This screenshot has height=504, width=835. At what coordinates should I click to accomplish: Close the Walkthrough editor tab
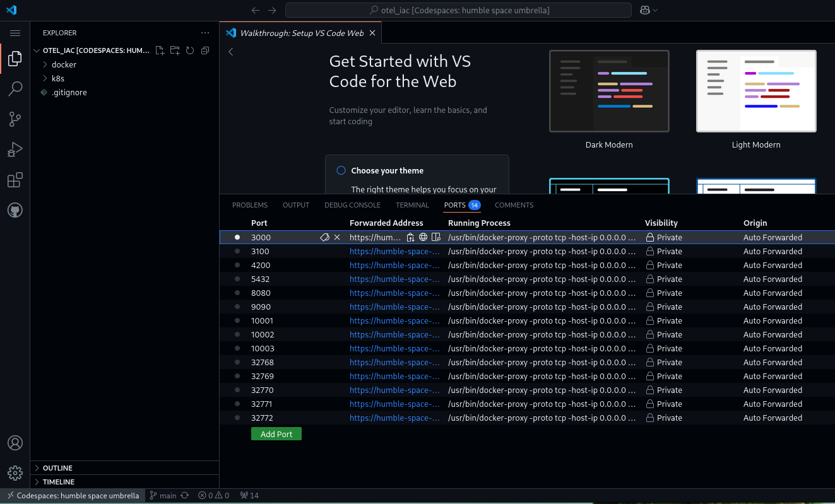click(x=372, y=33)
